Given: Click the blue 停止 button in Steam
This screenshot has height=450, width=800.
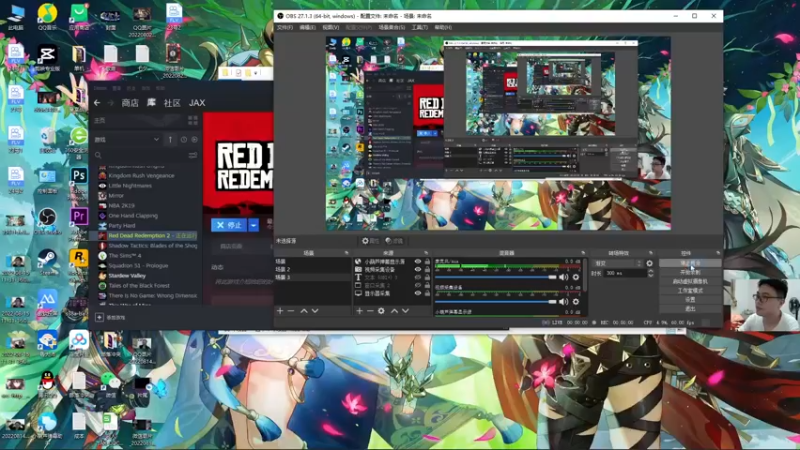Looking at the screenshot, I should pyautogui.click(x=229, y=225).
